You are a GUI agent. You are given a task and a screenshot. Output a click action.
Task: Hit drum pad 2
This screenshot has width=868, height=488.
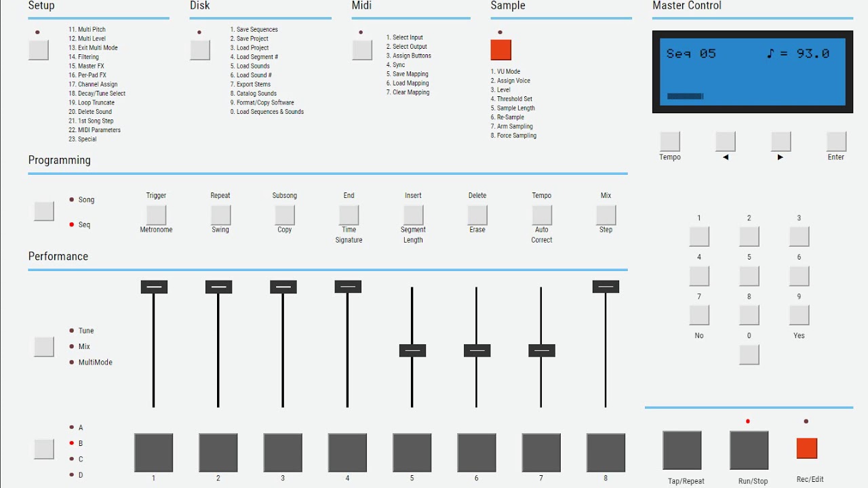(x=218, y=453)
